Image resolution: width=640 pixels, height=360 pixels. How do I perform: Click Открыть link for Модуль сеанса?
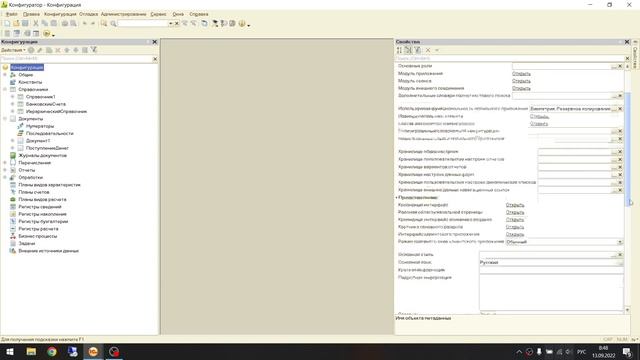coord(521,81)
